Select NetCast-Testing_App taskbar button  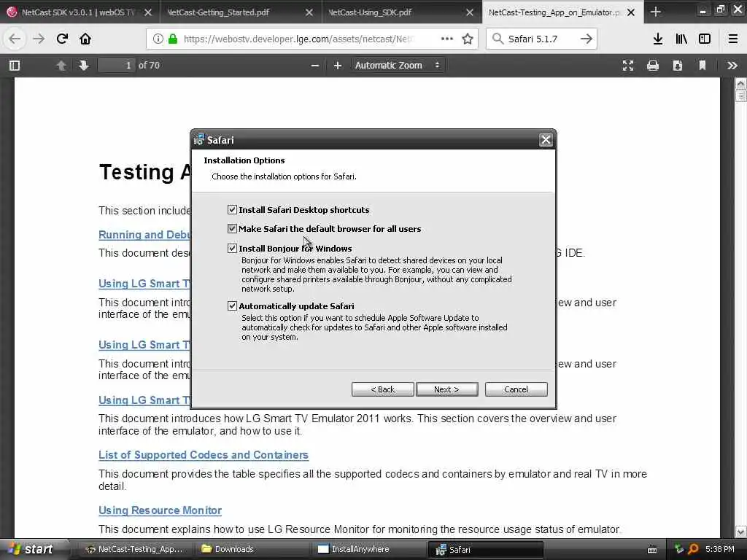click(135, 549)
